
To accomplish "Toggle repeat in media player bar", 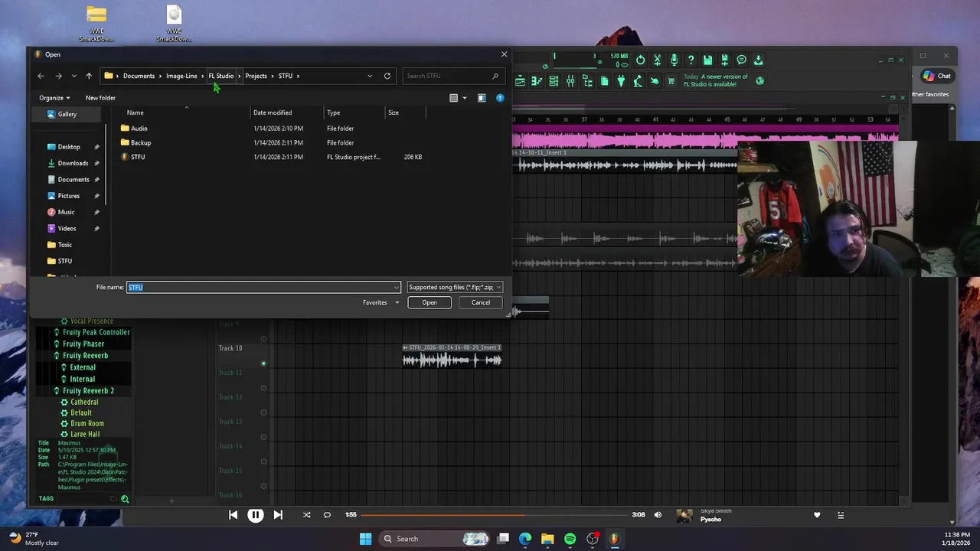I will point(327,515).
